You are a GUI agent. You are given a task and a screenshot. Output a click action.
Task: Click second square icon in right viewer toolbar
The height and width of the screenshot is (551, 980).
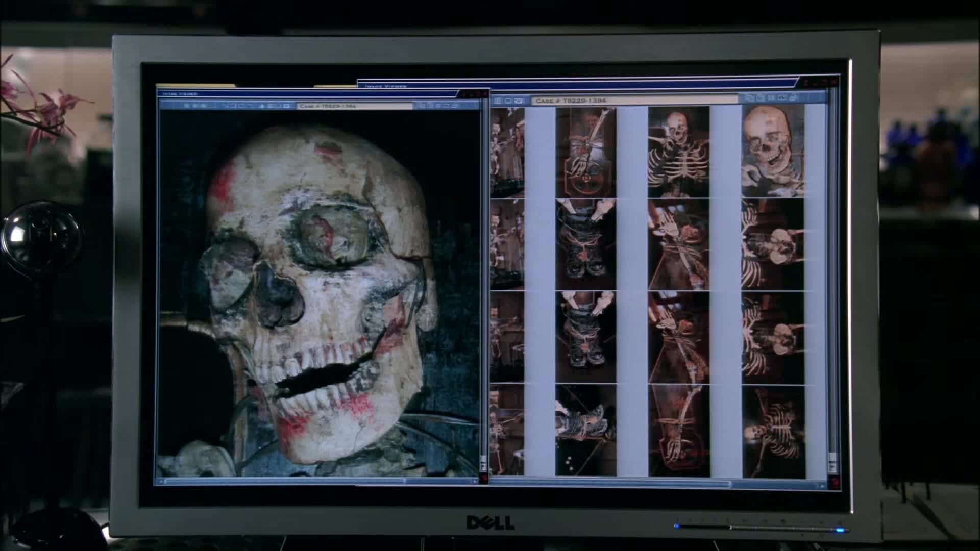point(508,101)
